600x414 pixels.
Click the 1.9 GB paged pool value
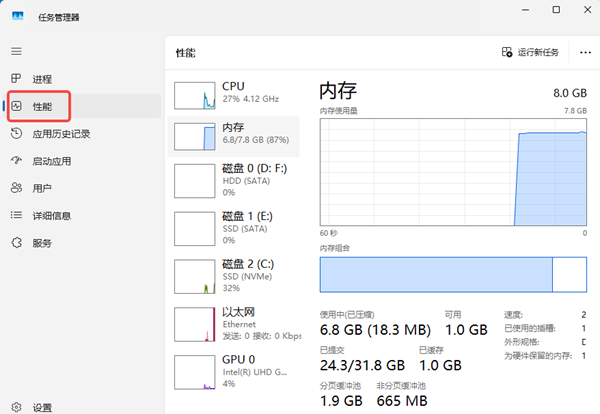pyautogui.click(x=341, y=401)
